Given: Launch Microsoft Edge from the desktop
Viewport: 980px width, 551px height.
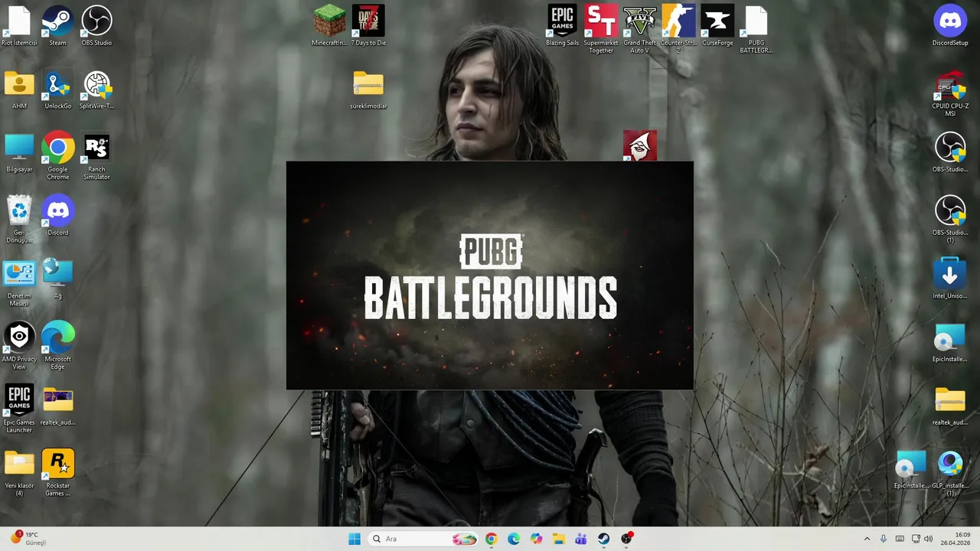Looking at the screenshot, I should click(57, 346).
